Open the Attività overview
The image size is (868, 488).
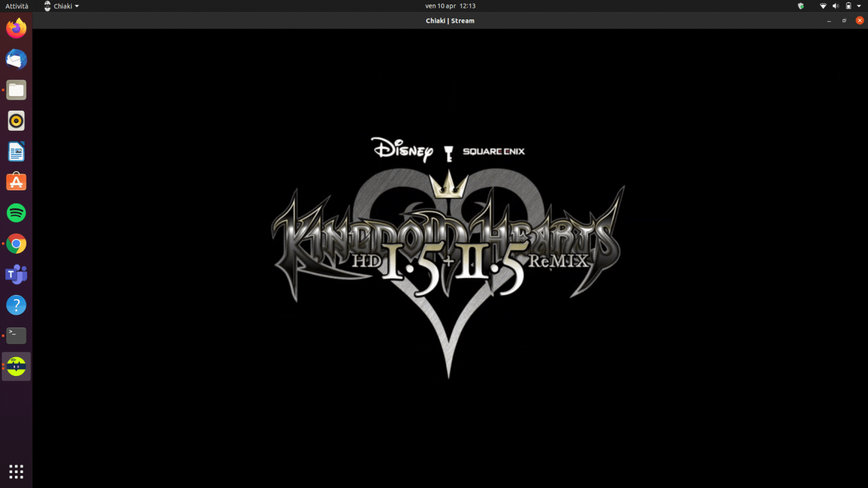point(17,6)
